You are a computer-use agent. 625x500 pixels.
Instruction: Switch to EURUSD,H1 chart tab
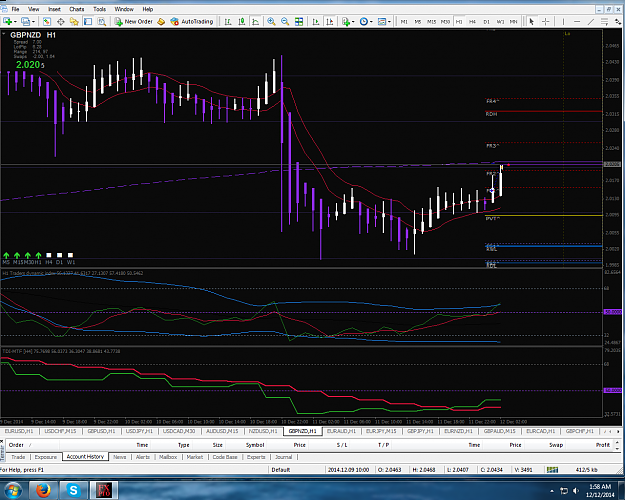click(x=19, y=431)
